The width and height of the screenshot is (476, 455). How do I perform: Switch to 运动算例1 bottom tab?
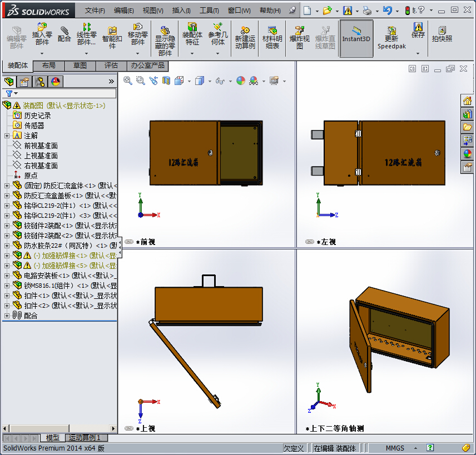tap(87, 438)
